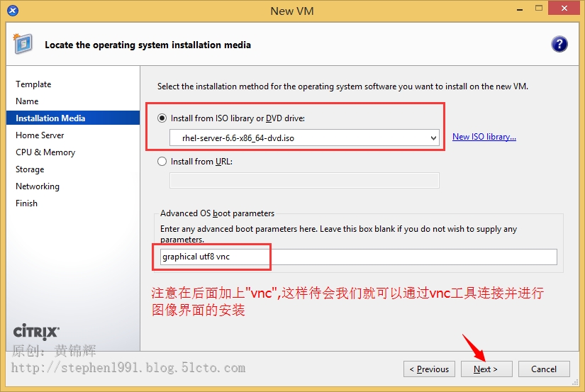Click the Advanced OS boot parameters label
This screenshot has width=585, height=392.
coord(217,213)
